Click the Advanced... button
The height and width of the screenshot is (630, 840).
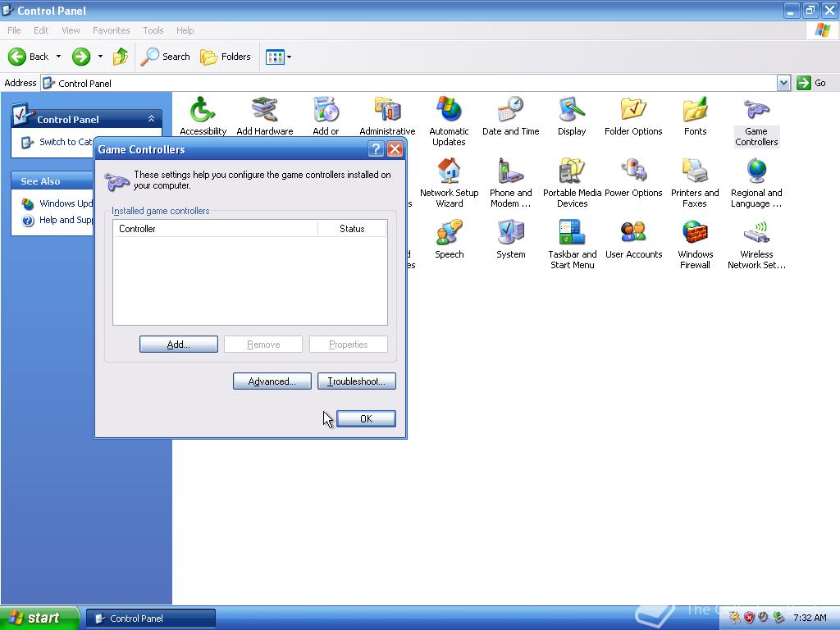(x=272, y=381)
